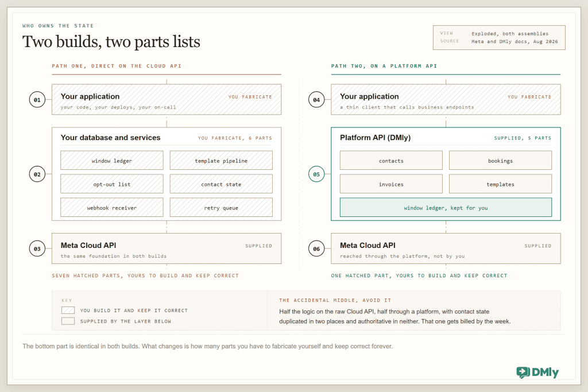Click 'YOU FABRICATE' label in box 04
This screenshot has height=392, width=588.
(x=529, y=96)
